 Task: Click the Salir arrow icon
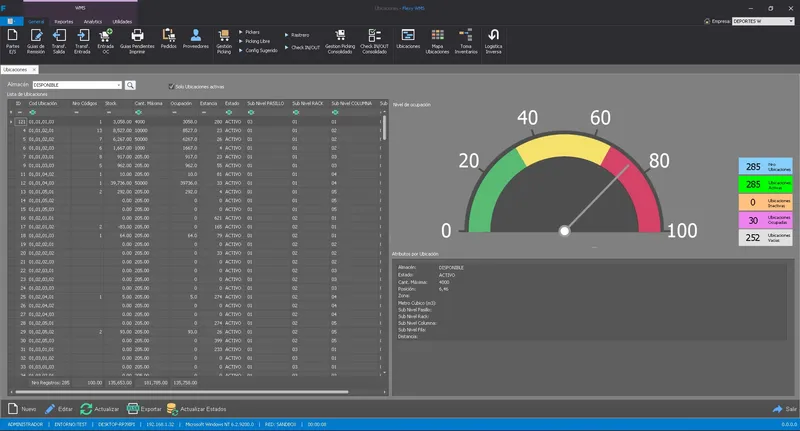pyautogui.click(x=778, y=409)
